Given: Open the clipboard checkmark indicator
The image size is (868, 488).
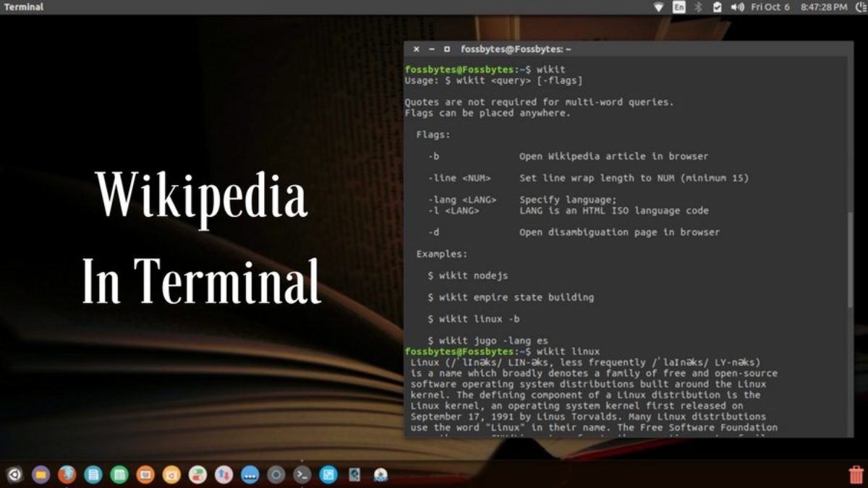Looking at the screenshot, I should pos(717,7).
